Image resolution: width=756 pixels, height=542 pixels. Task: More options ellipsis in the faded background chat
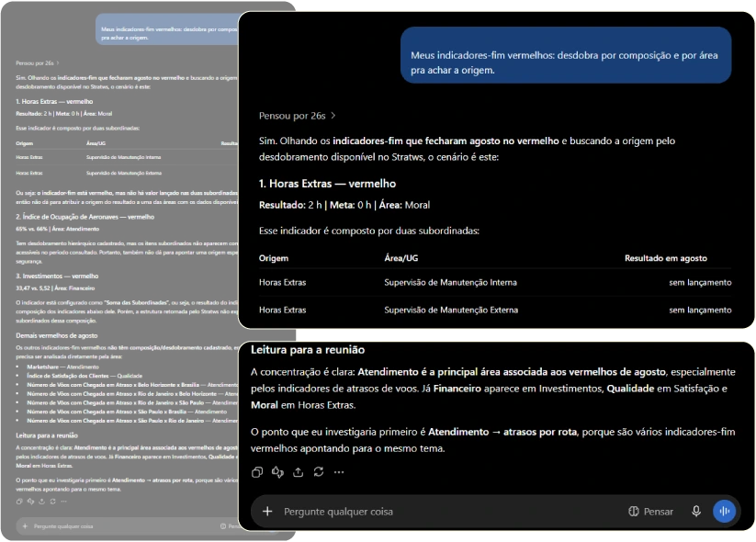pos(63,502)
